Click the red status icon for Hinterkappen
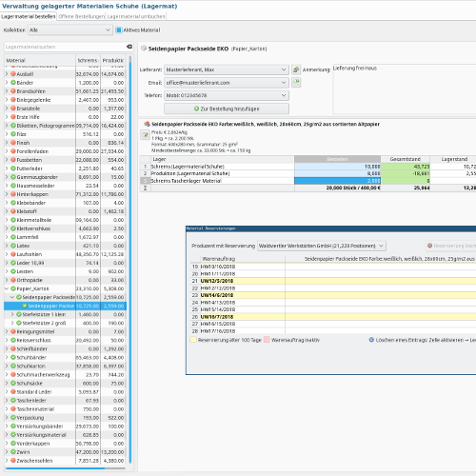Viewport: 476px width, 476px height. click(13, 194)
